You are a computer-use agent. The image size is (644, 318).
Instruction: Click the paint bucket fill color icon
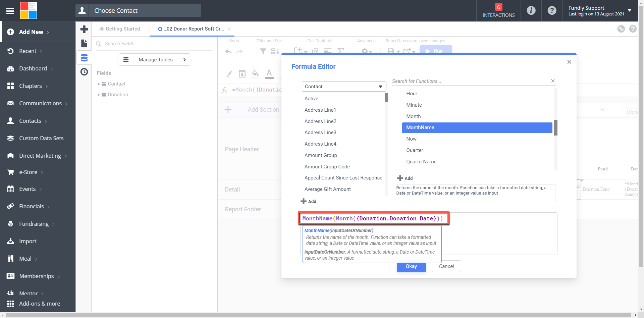click(255, 73)
